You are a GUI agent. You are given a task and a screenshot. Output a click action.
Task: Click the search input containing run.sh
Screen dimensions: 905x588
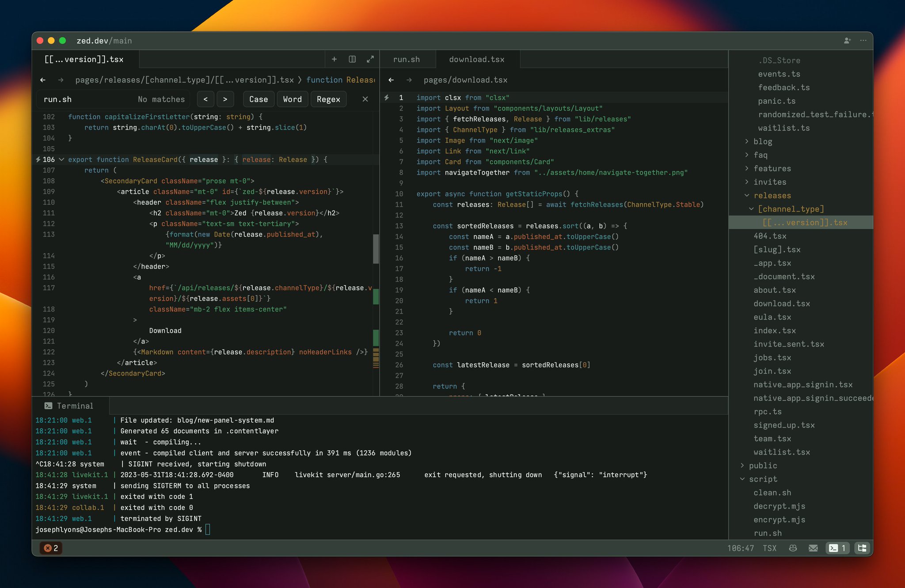(88, 99)
